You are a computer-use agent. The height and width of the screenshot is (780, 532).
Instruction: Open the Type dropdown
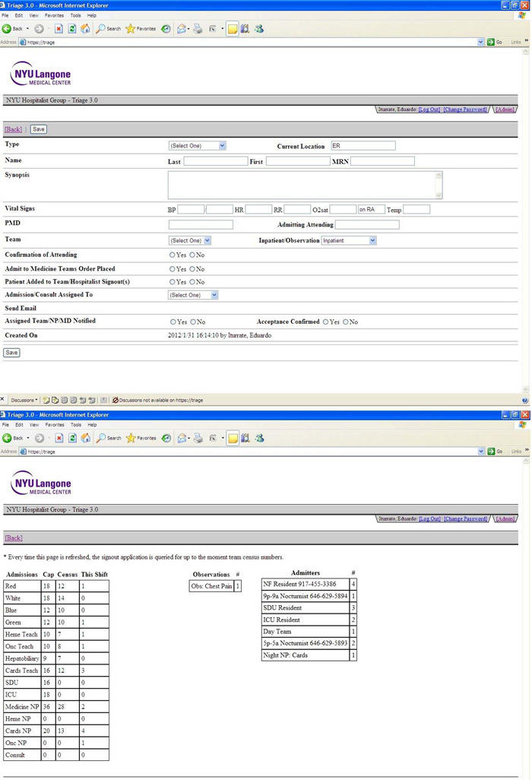pos(198,146)
